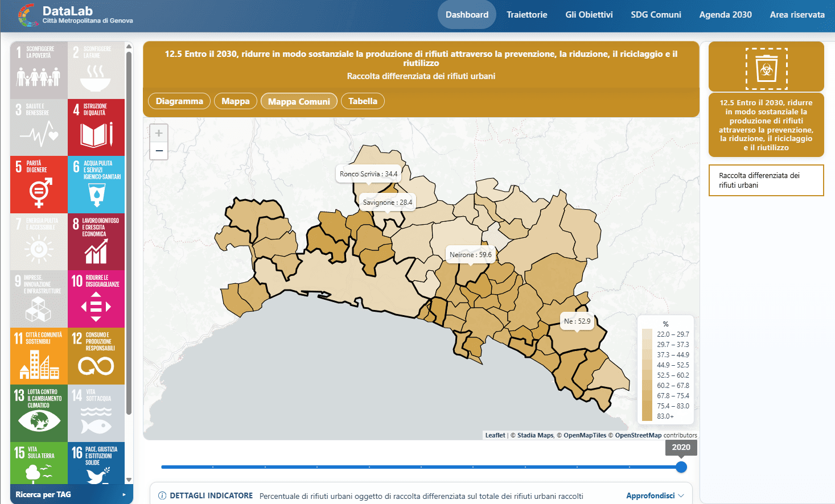Screen dimensions: 835x504
Task: Open Agenda 2030 navigation item
Action: coord(725,15)
